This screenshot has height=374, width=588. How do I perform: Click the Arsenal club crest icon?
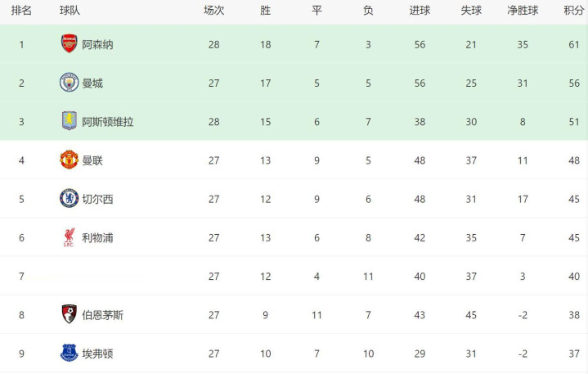(70, 44)
